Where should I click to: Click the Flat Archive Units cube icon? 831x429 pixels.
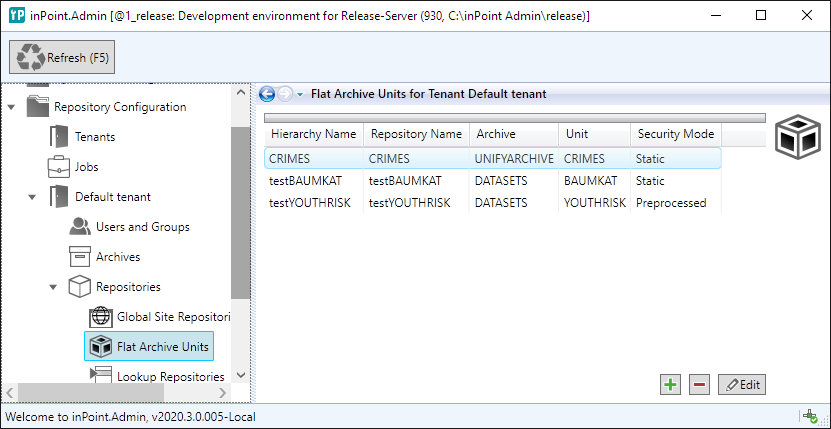pos(101,347)
